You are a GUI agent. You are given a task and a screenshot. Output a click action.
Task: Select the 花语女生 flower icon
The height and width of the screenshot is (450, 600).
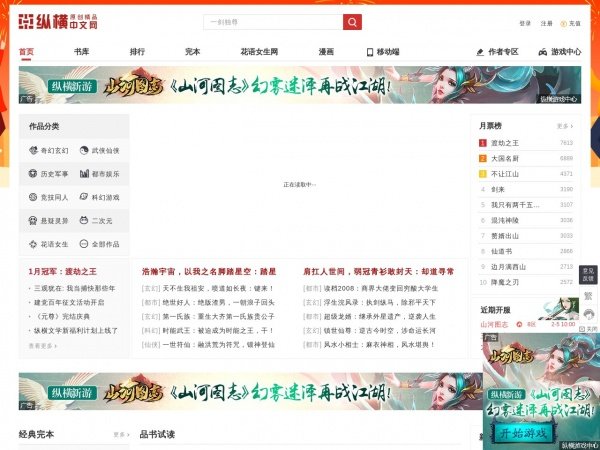33,244
